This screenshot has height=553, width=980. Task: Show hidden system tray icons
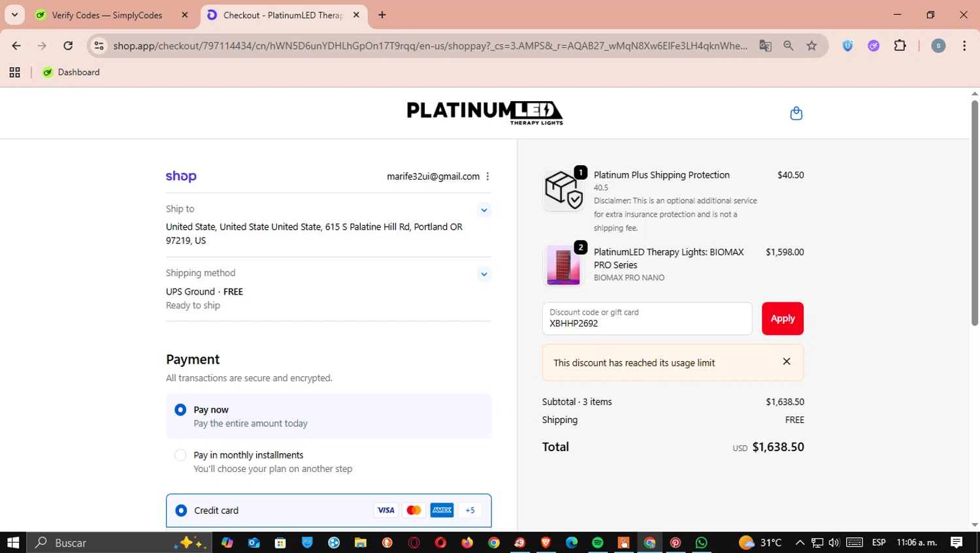[800, 543]
